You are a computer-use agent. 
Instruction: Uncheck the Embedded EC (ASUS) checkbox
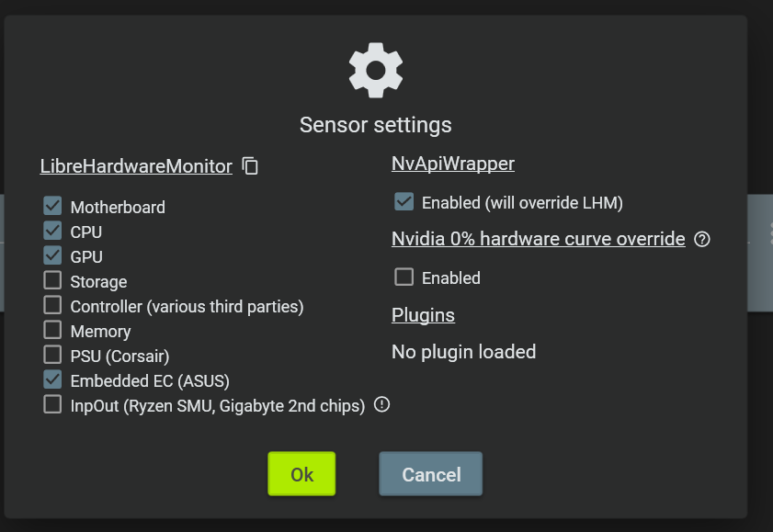coord(52,379)
